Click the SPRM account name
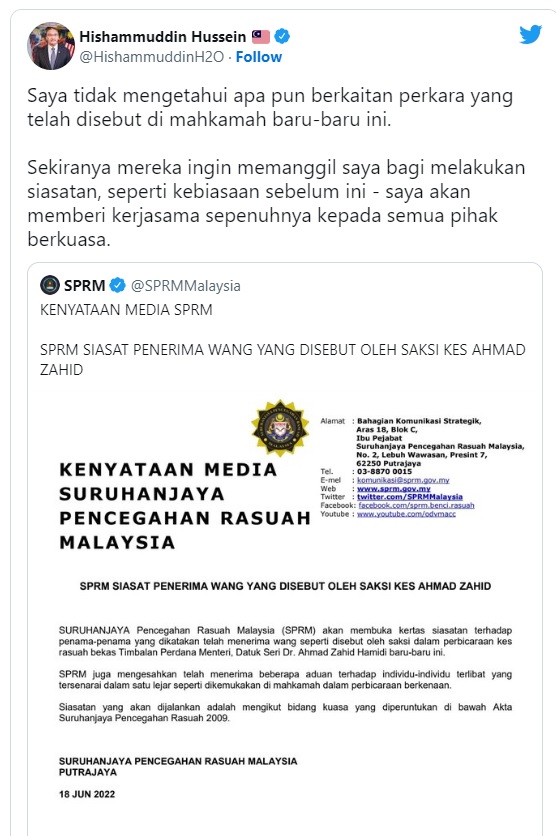556x836 pixels. click(x=84, y=285)
